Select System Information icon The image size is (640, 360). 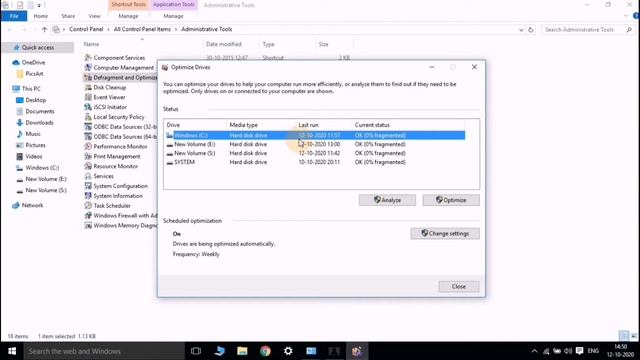click(x=88, y=196)
